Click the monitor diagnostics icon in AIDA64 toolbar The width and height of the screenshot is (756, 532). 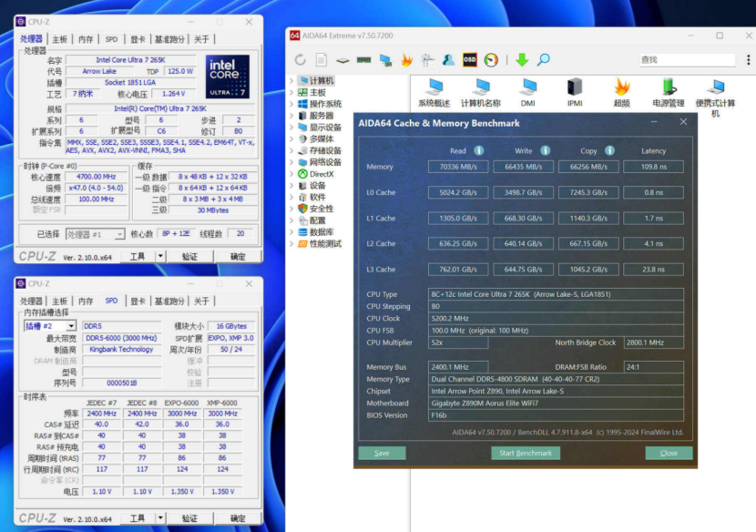pos(385,60)
